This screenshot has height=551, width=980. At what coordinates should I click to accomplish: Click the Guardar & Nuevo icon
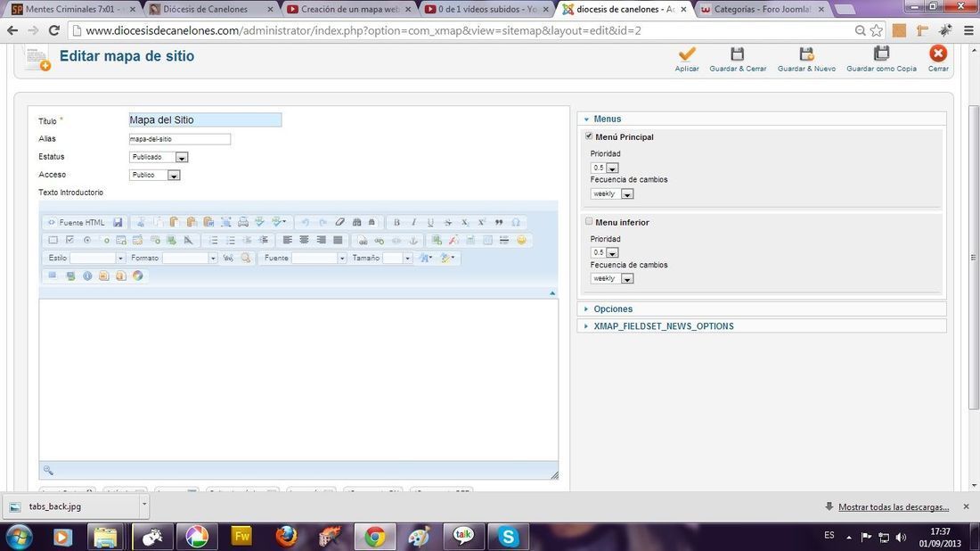806,53
